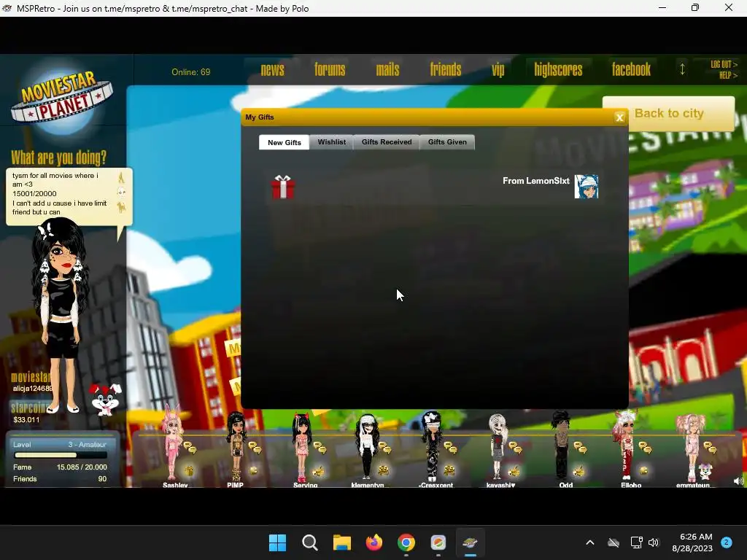747x560 pixels.
Task: Open chat bubbles icon next to kayashi
Action: [x=515, y=448]
